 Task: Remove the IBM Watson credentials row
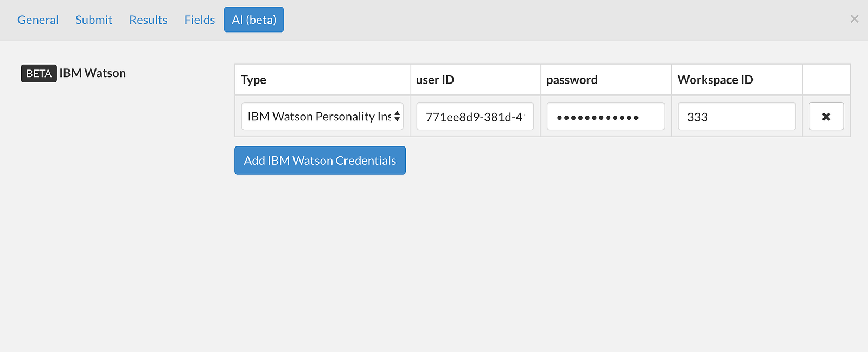coord(826,116)
